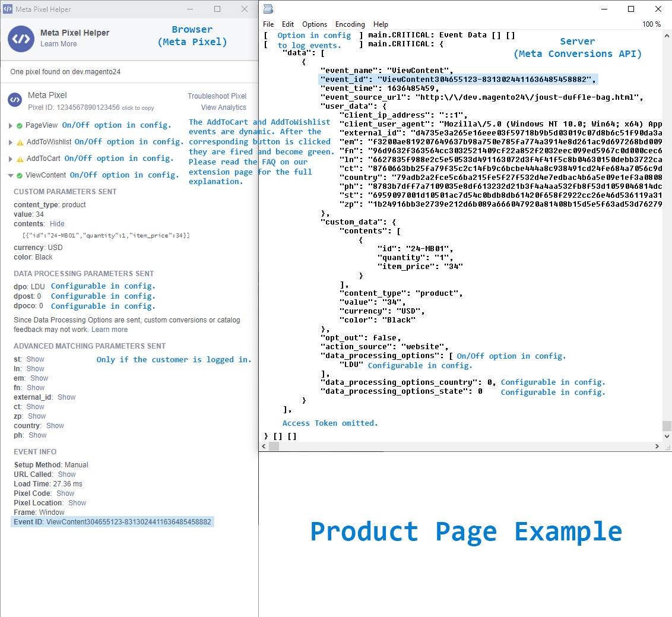Click the 100 % zoom indicator
Image resolution: width=672 pixels, height=617 pixels.
652,24
